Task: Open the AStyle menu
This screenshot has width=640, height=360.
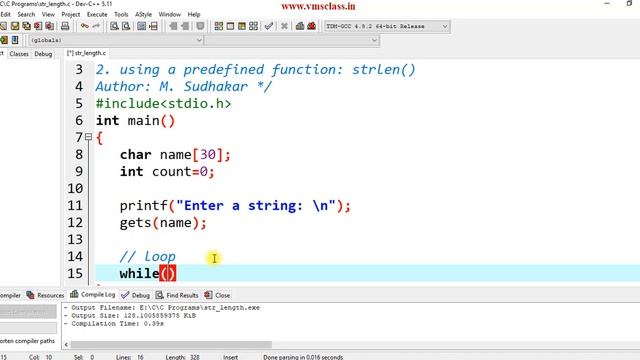Action: click(143, 14)
